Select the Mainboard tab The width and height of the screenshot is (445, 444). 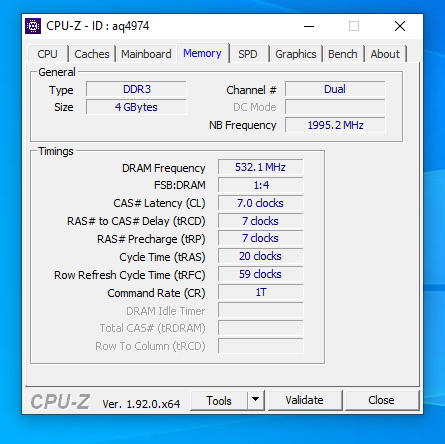[146, 54]
